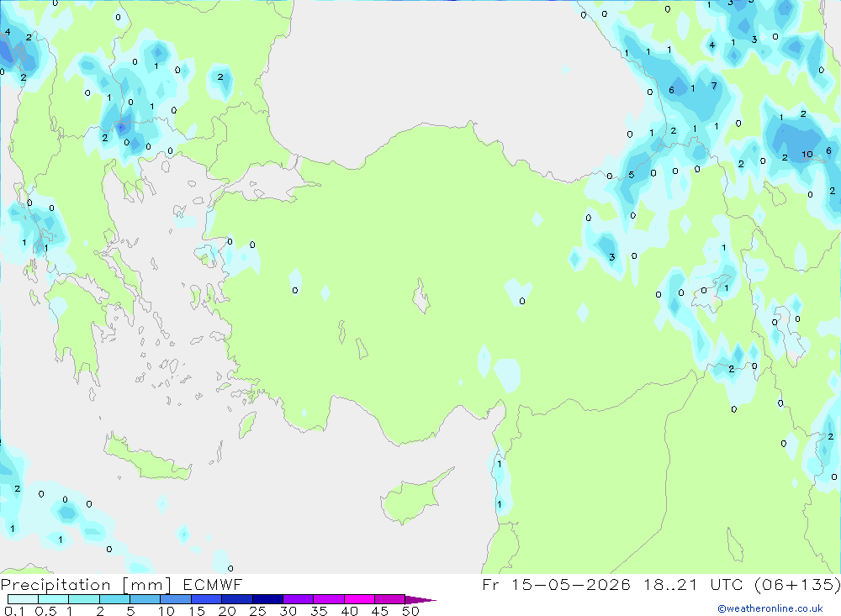This screenshot has width=841, height=616.
Task: Click the legend label '35'
Action: (319, 611)
